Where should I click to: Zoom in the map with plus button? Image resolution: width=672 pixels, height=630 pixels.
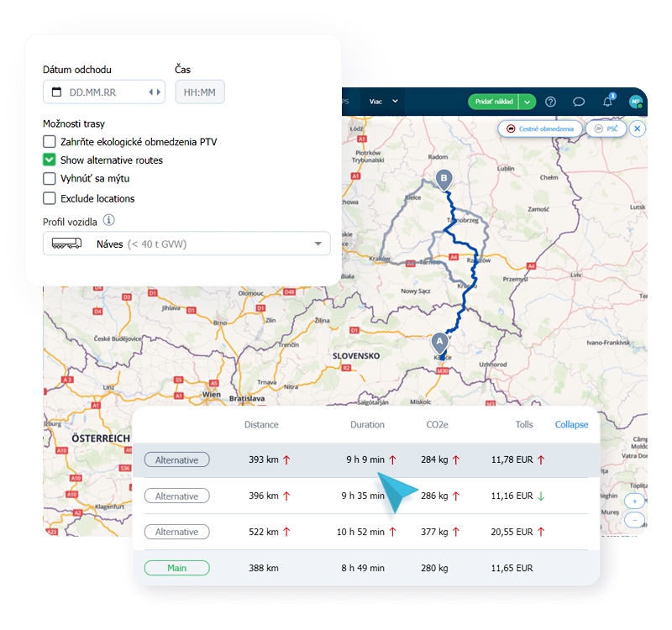click(635, 501)
